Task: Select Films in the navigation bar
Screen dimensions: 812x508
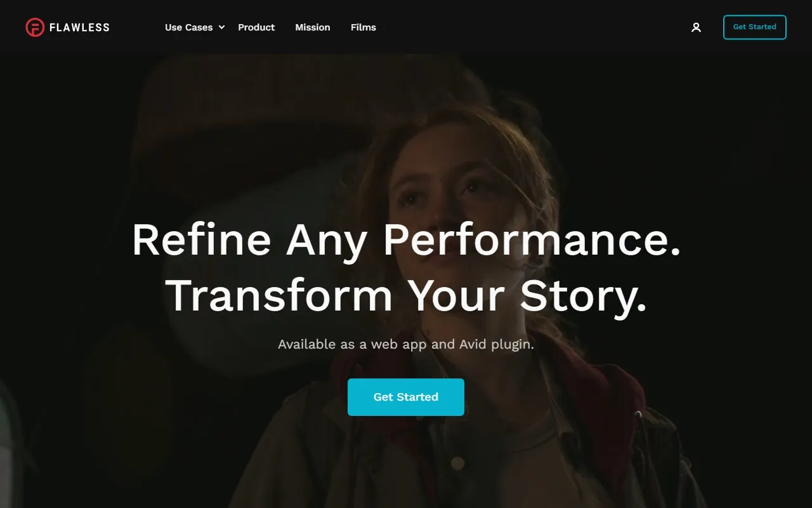Action: click(x=363, y=27)
